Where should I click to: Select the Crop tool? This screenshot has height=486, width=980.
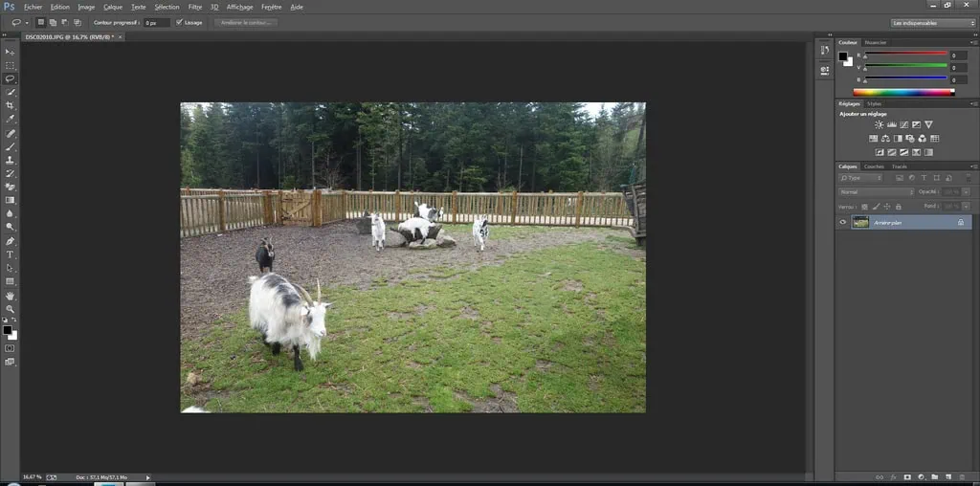(x=10, y=105)
